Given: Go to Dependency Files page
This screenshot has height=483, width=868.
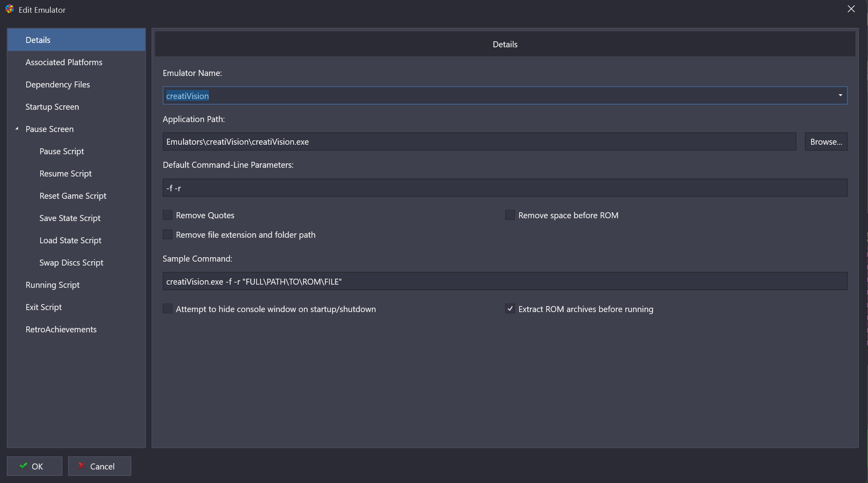Looking at the screenshot, I should click(58, 84).
